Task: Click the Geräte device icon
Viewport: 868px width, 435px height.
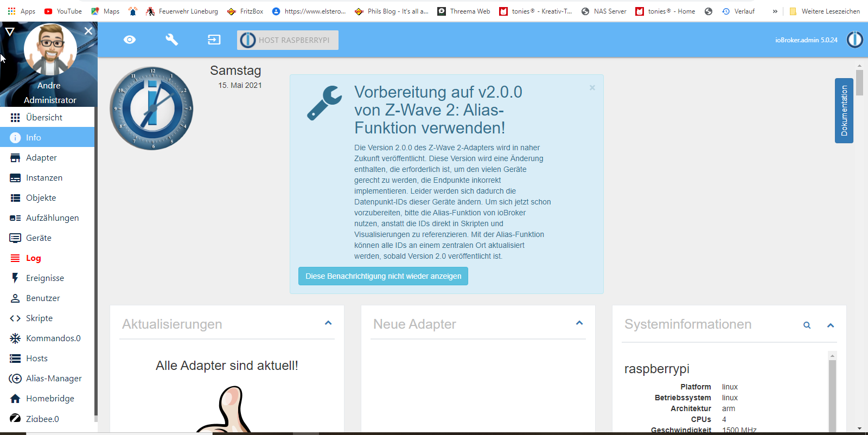Action: (x=15, y=238)
